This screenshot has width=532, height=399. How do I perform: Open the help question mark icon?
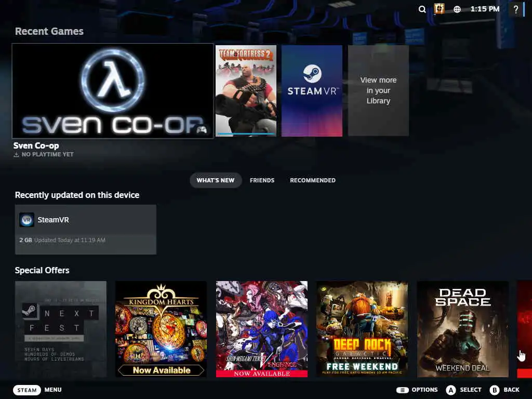click(516, 9)
